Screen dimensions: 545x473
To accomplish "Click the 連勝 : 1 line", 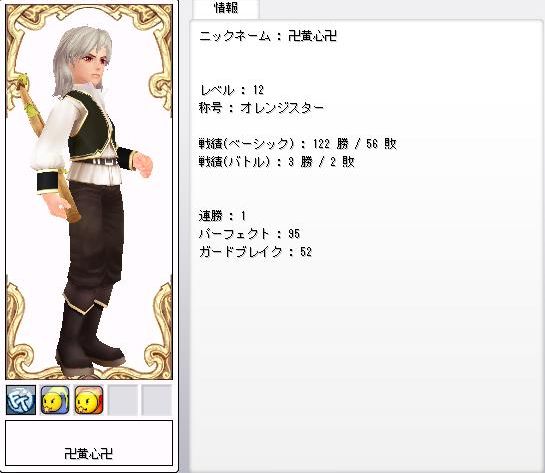I will click(222, 216).
